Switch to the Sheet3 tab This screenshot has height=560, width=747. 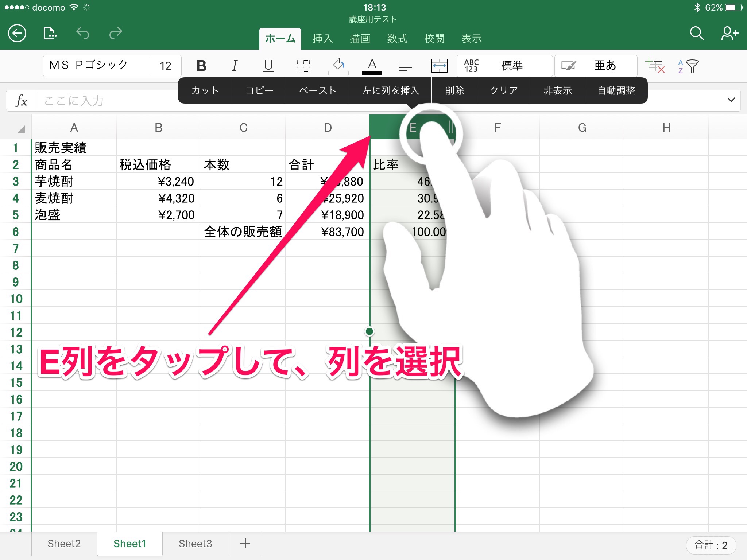[195, 544]
